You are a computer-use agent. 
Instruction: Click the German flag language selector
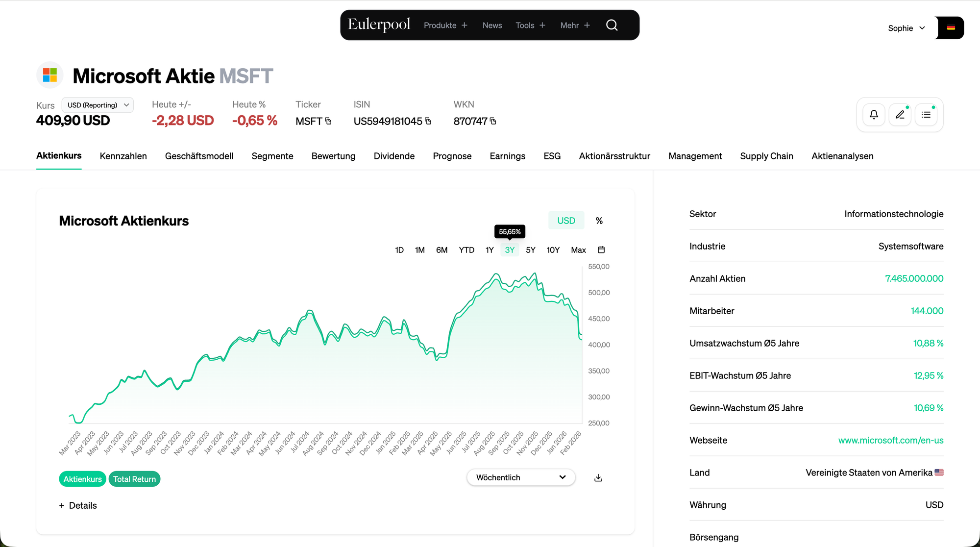click(951, 28)
